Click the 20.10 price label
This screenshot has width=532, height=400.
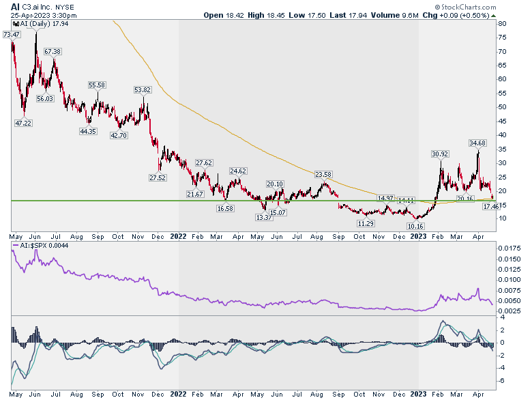[x=275, y=184]
